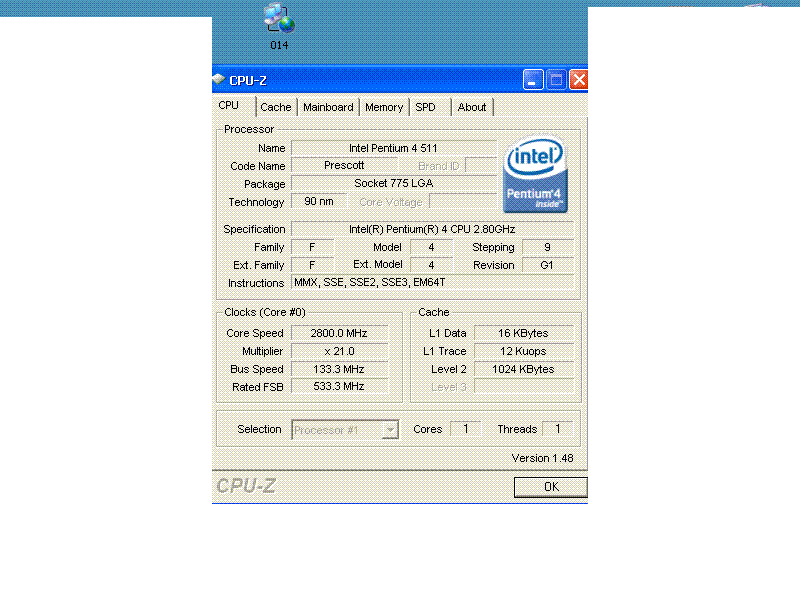Click the CPU-Z title bar icon

pyautogui.click(x=219, y=80)
